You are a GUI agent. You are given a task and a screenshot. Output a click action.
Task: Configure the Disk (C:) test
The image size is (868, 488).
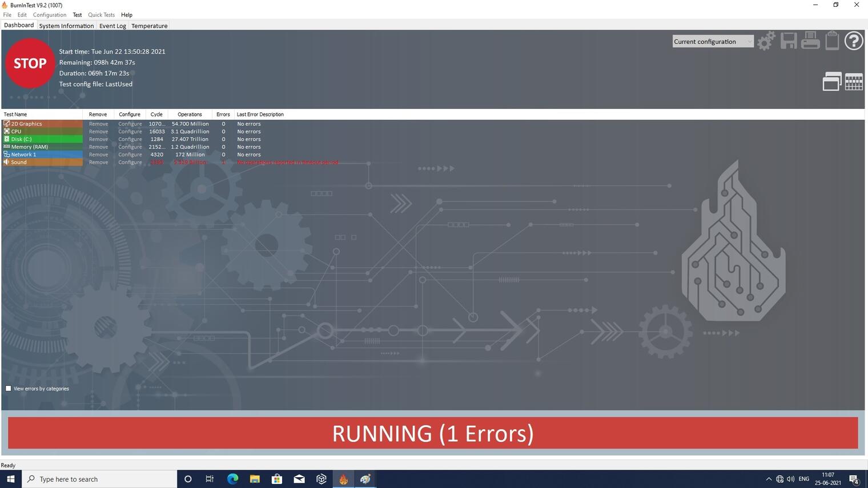130,139
